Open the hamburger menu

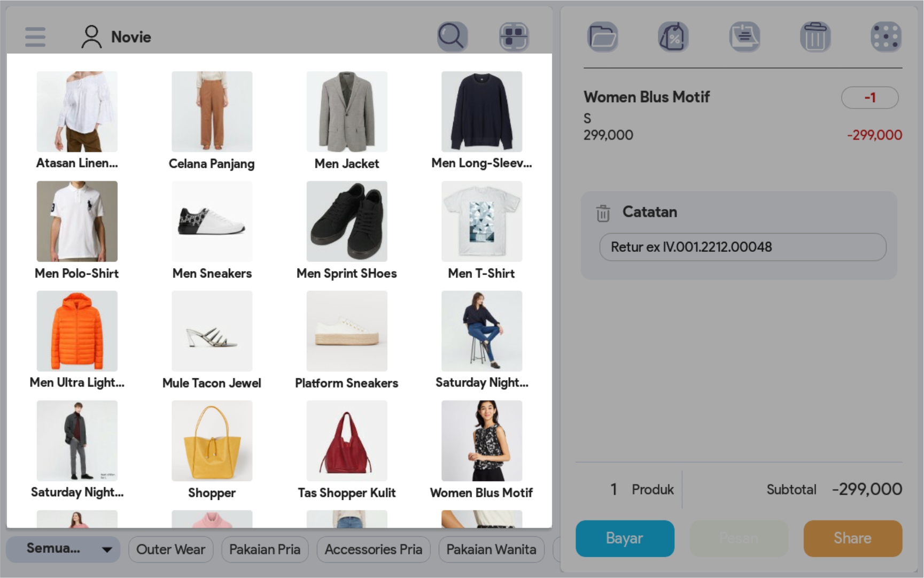pyautogui.click(x=35, y=37)
